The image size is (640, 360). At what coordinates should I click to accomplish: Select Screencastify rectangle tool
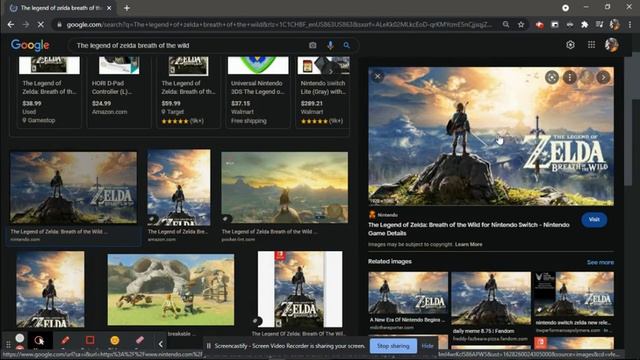click(x=90, y=340)
